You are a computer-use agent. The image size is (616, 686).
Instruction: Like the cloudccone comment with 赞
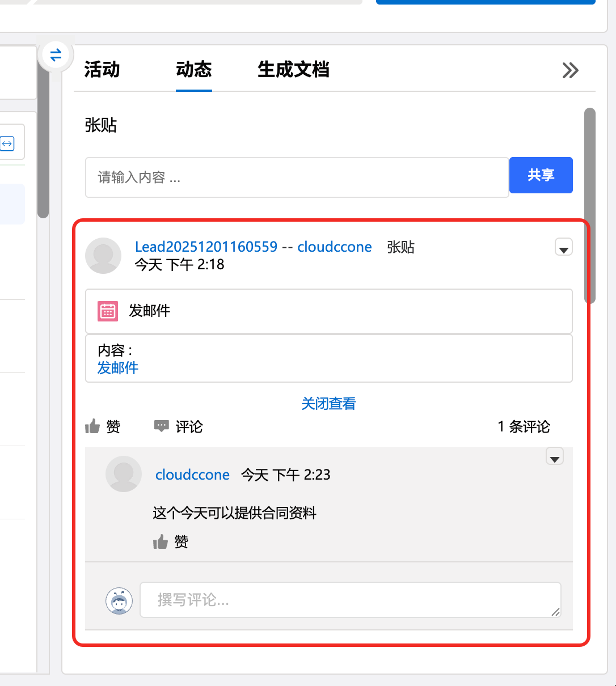click(170, 542)
